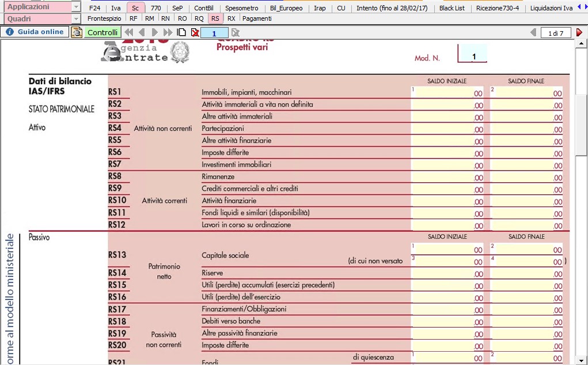Open the Quadri dropdown
588x365 pixels.
coord(76,19)
